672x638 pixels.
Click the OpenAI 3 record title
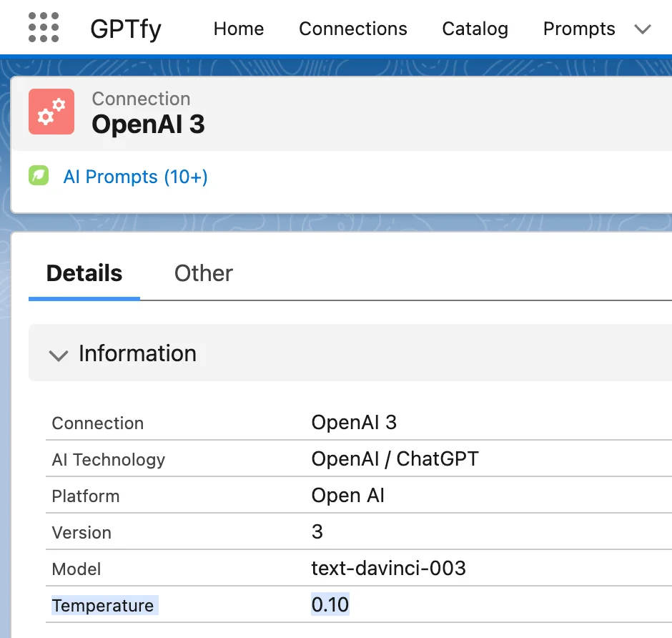point(148,124)
